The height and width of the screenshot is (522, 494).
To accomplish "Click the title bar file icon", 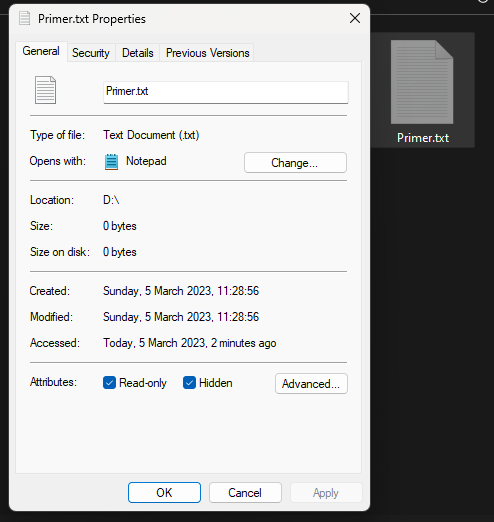I will pos(24,18).
